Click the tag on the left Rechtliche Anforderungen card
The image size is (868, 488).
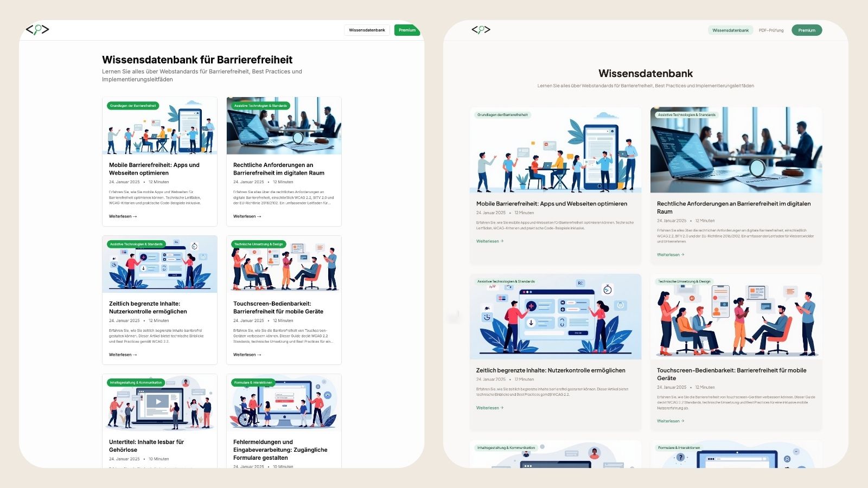[x=260, y=106]
